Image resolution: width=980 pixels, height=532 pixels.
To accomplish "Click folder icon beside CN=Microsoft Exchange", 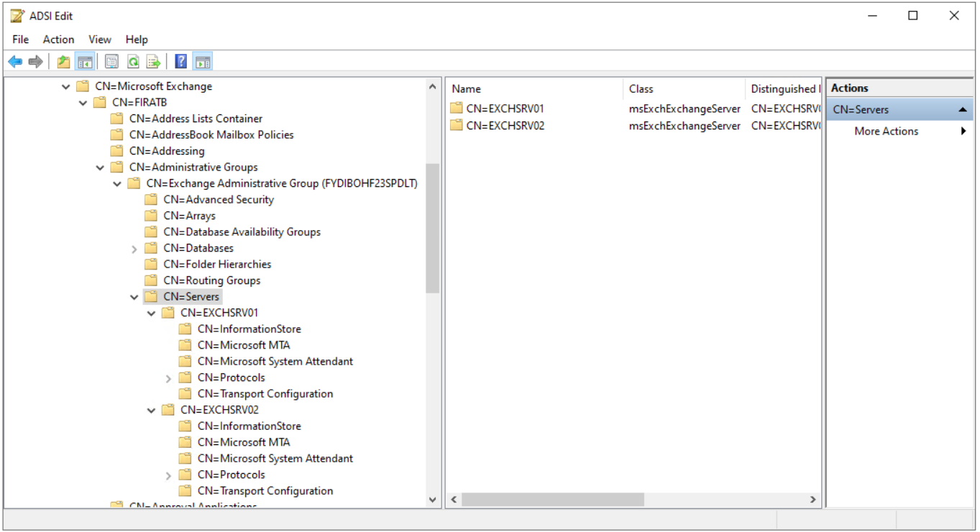I will click(82, 86).
